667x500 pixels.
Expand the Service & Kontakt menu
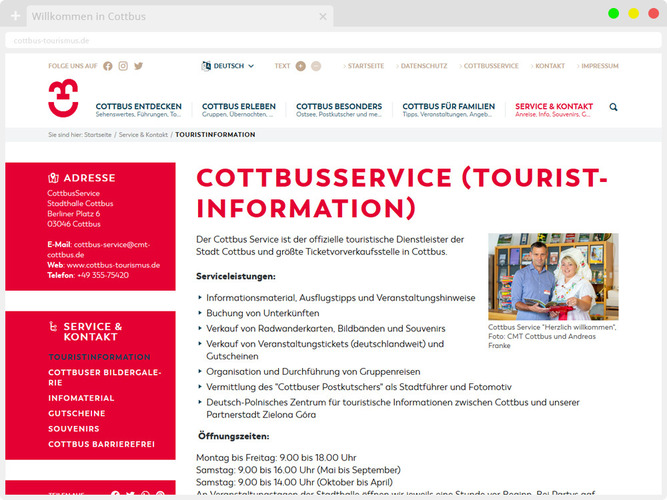tap(553, 109)
